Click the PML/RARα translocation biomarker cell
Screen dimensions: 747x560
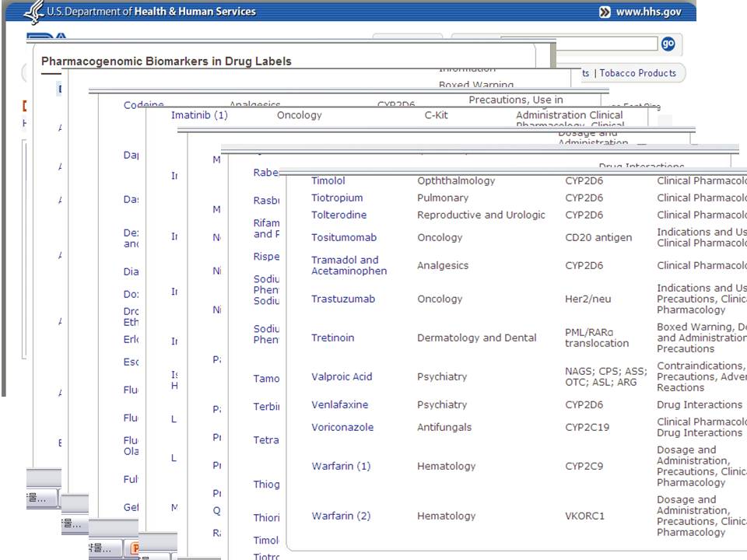597,338
